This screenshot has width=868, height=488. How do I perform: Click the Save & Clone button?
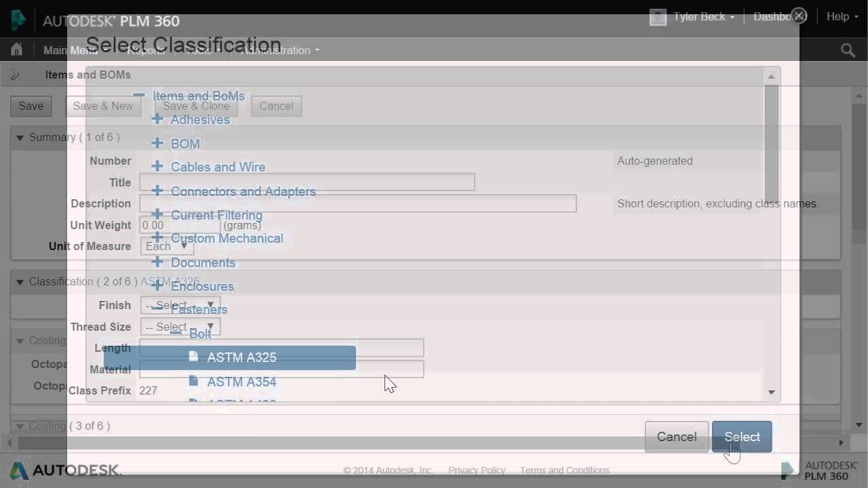point(196,106)
